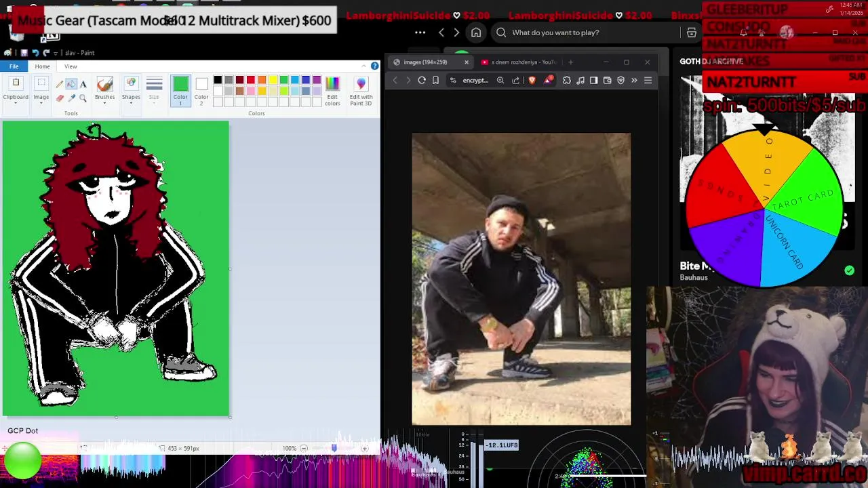868x488 pixels.
Task: Switch to the View ribbon tab
Action: point(71,66)
